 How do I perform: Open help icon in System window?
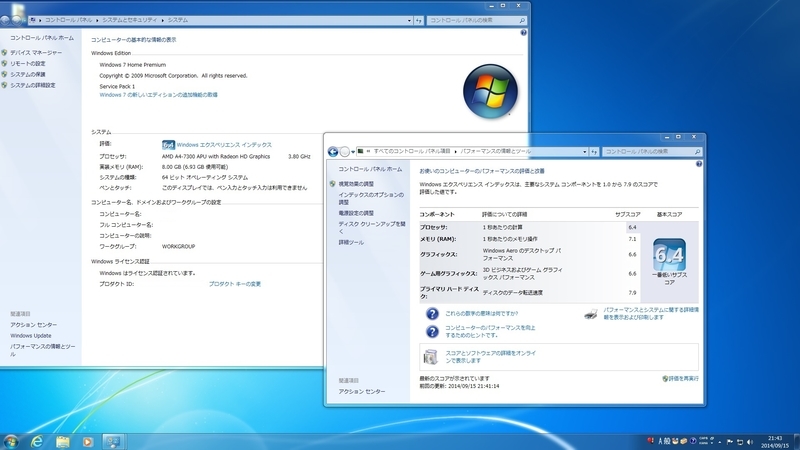[x=523, y=33]
